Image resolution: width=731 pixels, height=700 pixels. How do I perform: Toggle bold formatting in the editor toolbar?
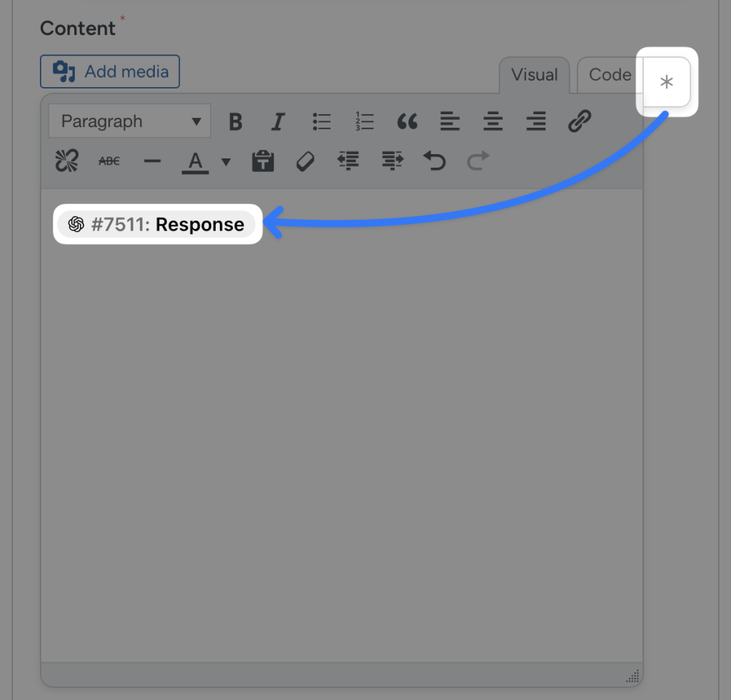pos(236,121)
